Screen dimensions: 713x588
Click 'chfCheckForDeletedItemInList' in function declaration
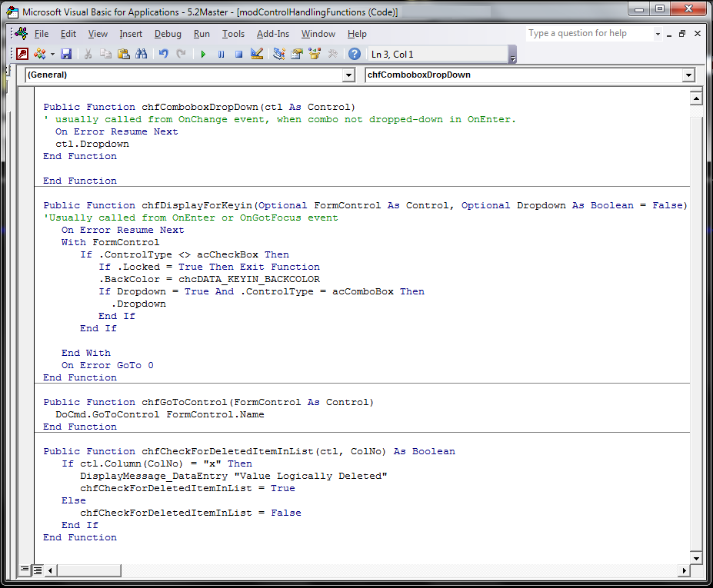(228, 451)
